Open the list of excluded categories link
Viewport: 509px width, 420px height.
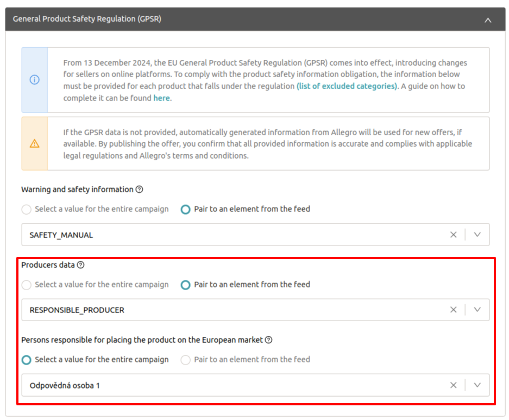347,86
